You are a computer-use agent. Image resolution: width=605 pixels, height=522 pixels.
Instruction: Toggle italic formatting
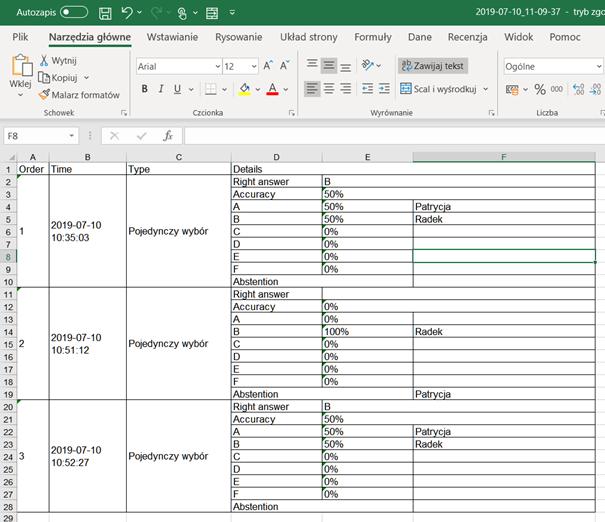[x=161, y=89]
